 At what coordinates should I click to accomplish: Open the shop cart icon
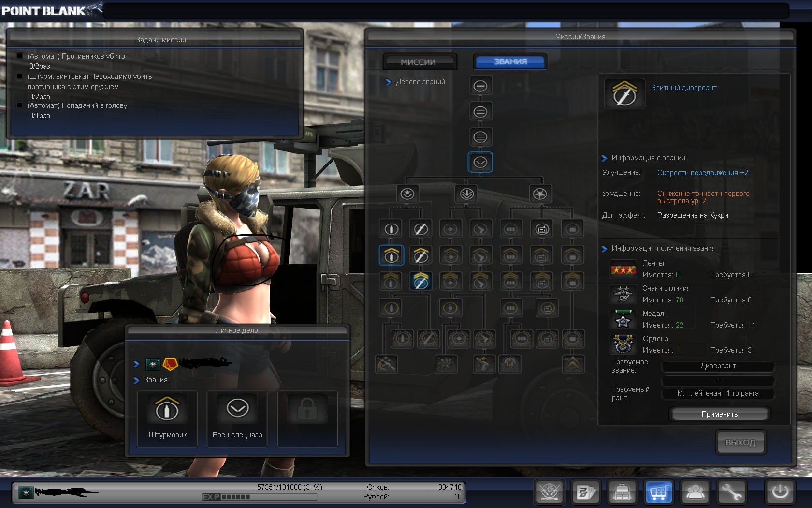point(658,493)
